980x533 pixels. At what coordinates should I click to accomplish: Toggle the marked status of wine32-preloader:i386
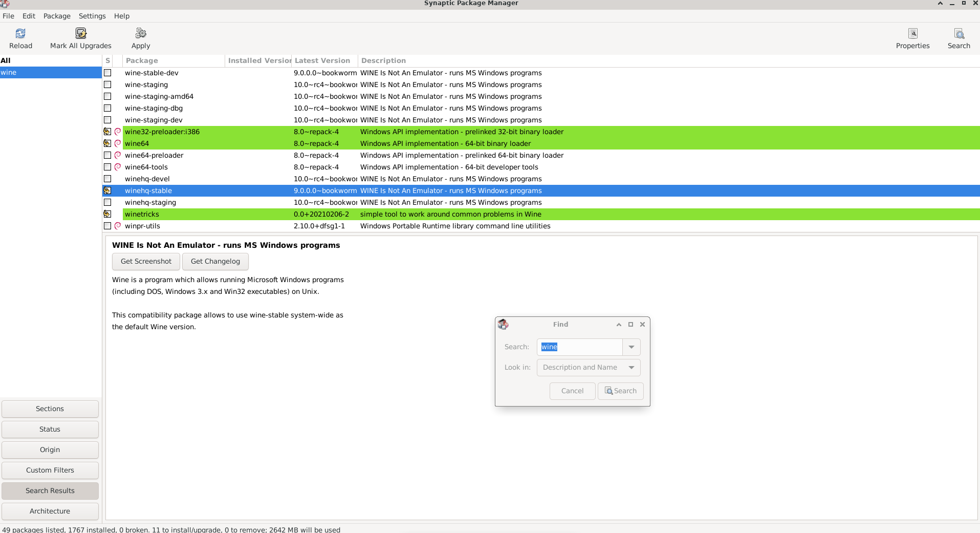(x=107, y=132)
